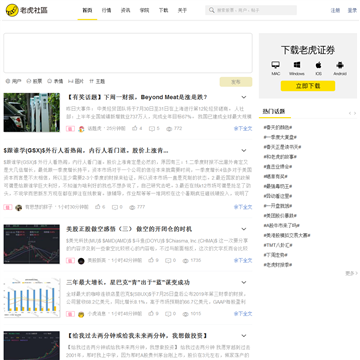Viewport: 360px width, 360px height.
Task: Open the 三年最大增长 星巴克 post title
Action: (x=128, y=283)
